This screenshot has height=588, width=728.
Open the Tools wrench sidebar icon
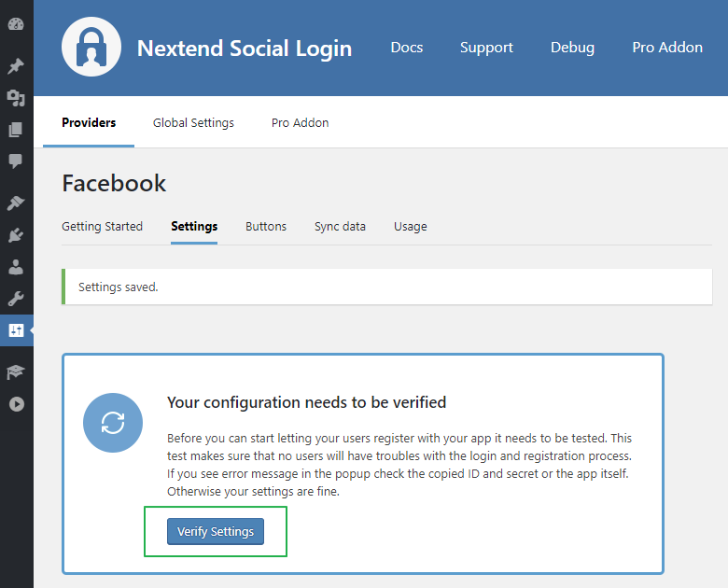pos(16,299)
